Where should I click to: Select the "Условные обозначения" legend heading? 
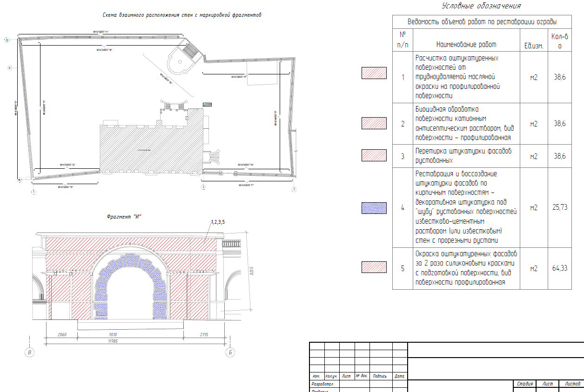coord(481,6)
